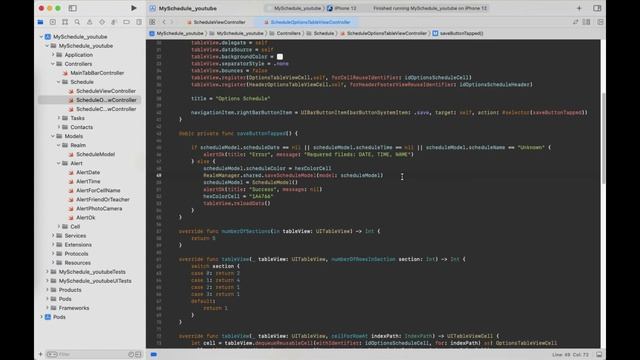The height and width of the screenshot is (360, 640).
Task: Collapse the Schedule folder
Action: [59, 82]
